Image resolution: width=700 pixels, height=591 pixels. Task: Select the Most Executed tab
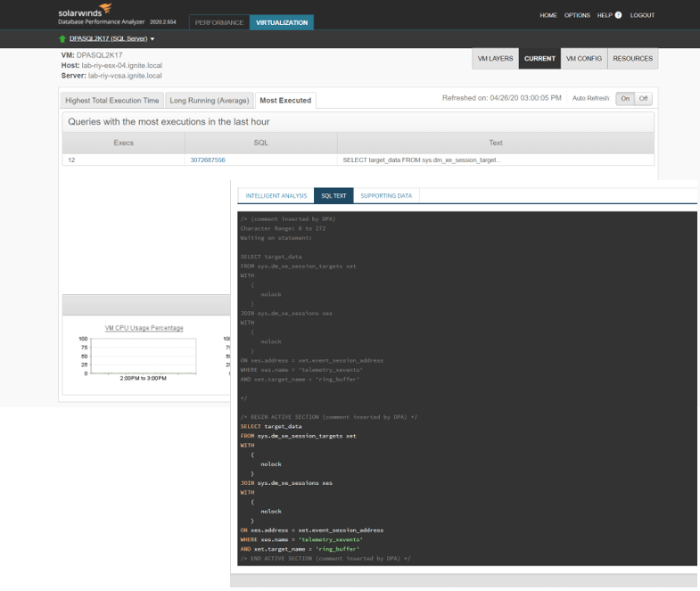click(x=285, y=101)
